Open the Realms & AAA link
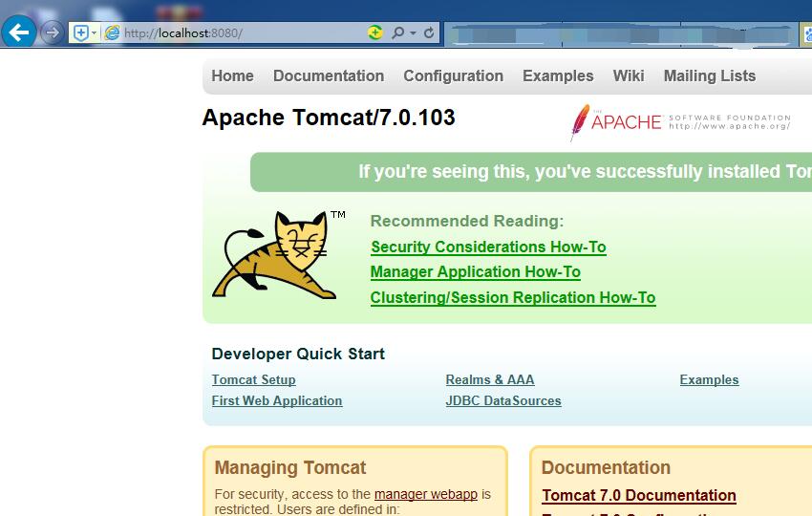The height and width of the screenshot is (516, 812). [x=490, y=379]
